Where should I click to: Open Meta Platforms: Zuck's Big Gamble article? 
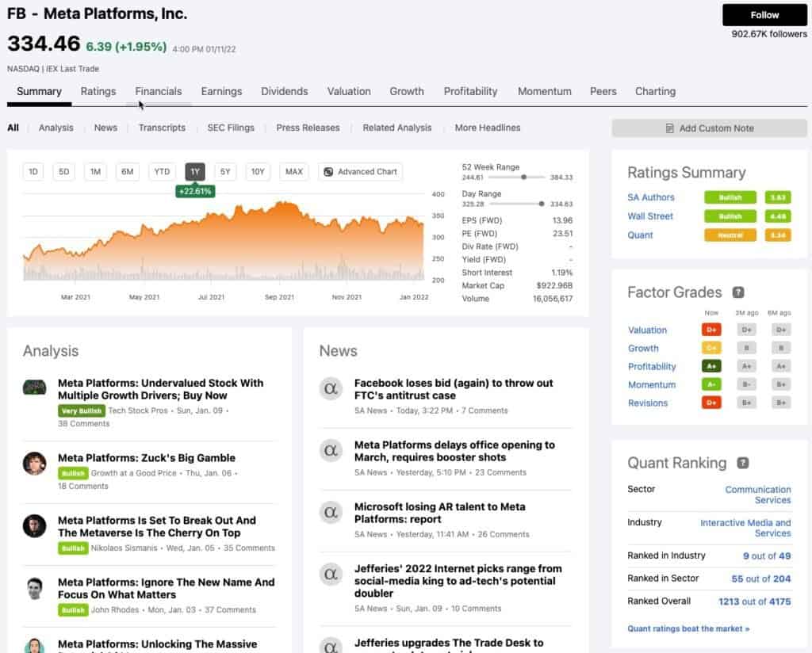point(147,458)
